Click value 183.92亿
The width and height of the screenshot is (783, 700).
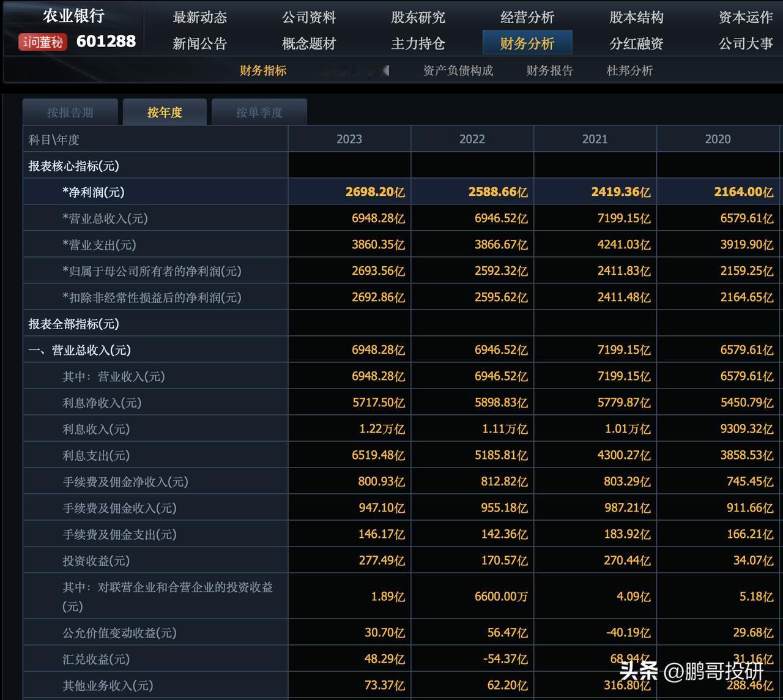(627, 534)
